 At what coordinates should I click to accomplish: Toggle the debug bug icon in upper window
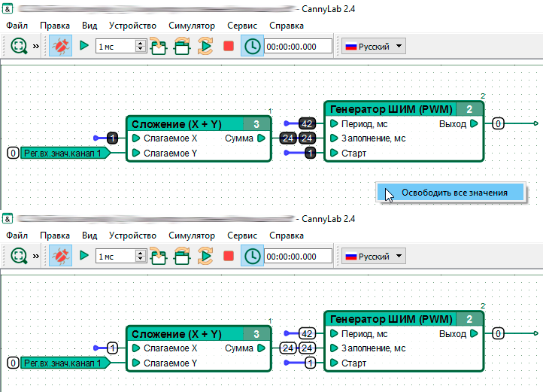coord(61,46)
